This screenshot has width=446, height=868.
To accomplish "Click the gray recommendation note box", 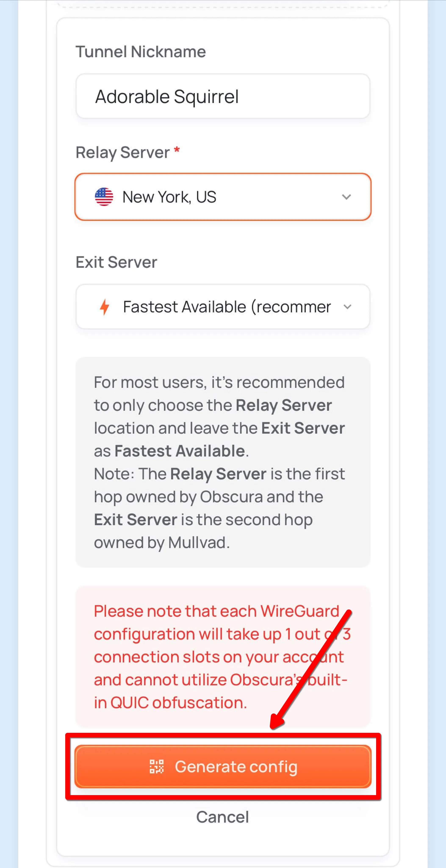I will (223, 462).
